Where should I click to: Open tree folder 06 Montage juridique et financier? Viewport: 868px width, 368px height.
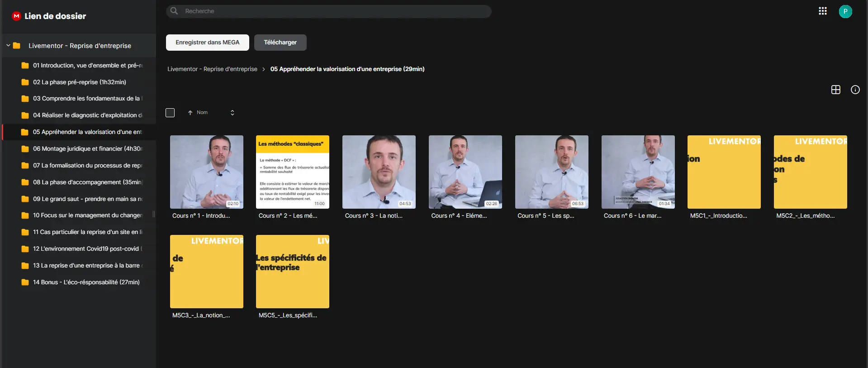pyautogui.click(x=79, y=149)
